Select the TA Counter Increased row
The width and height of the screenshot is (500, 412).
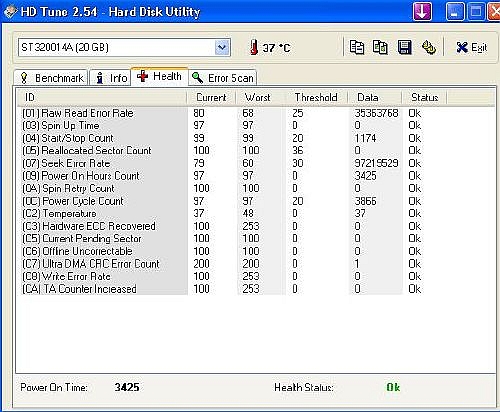pyautogui.click(x=222, y=289)
